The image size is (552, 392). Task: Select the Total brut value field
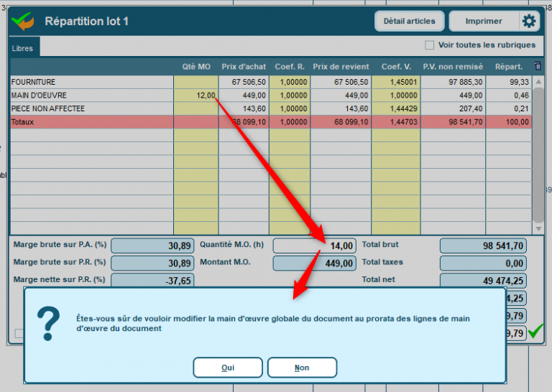482,246
